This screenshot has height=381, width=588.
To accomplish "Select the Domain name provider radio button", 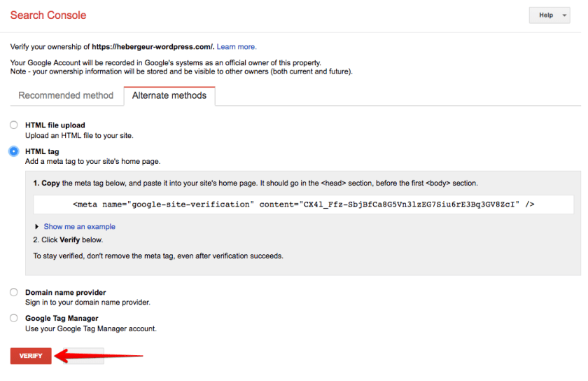I will [14, 292].
